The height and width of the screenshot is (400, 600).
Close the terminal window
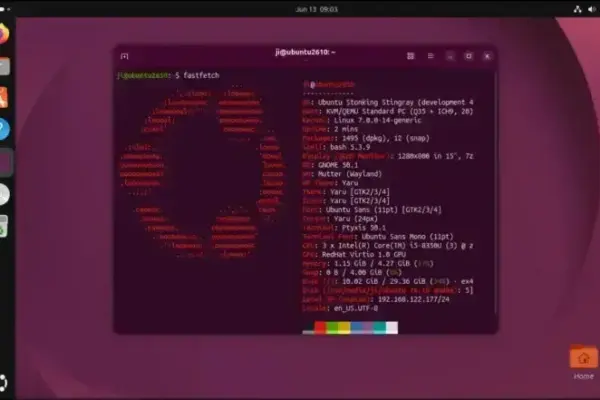pyautogui.click(x=487, y=56)
